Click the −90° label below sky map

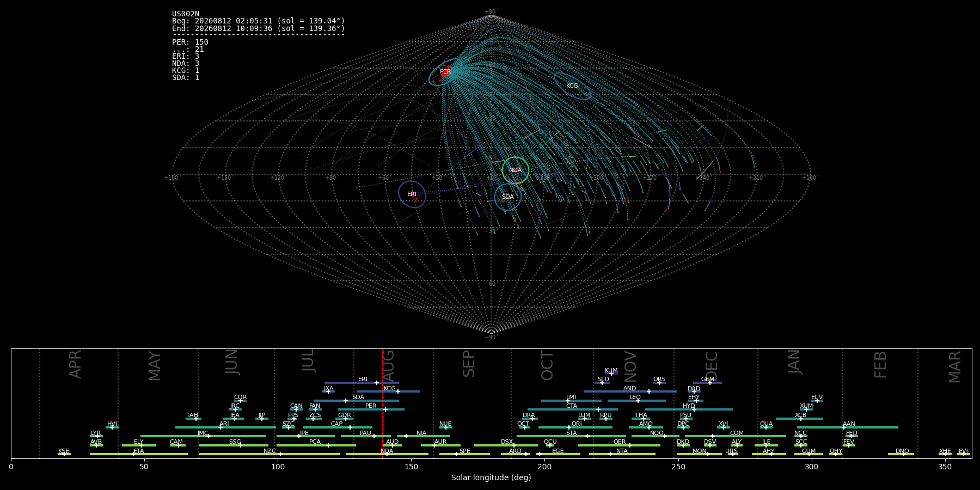tap(491, 338)
